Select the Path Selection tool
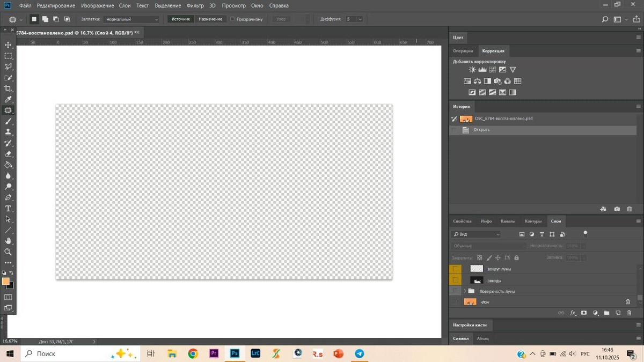 [x=8, y=219]
